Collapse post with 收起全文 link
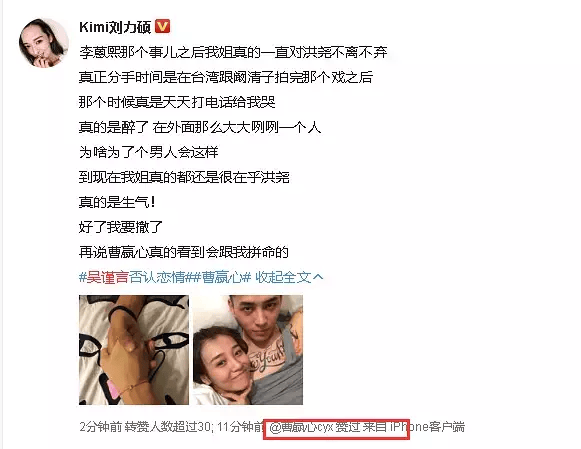Image resolution: width=581 pixels, height=449 pixels. click(283, 277)
